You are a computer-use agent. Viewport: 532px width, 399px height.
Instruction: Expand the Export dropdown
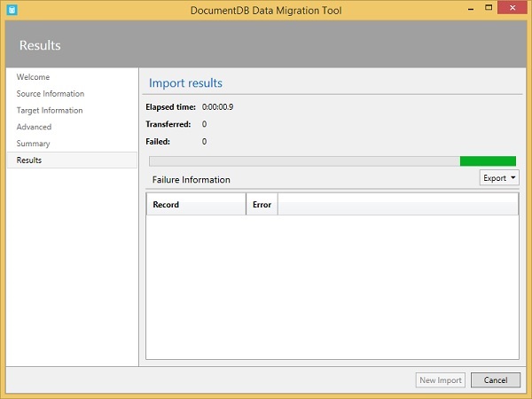[x=499, y=178]
